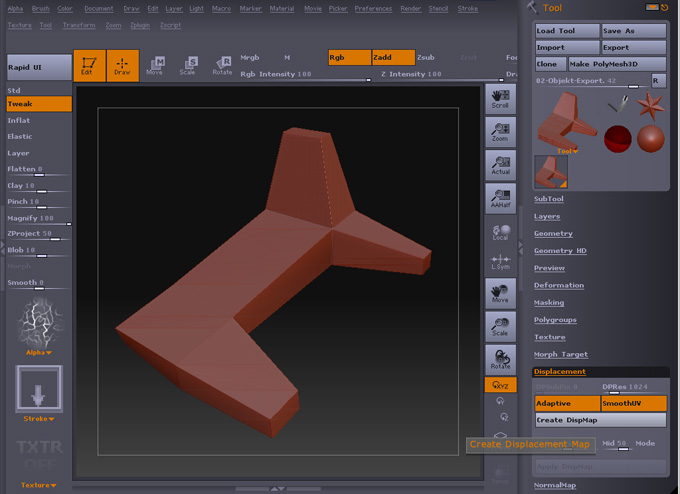Screen dimensions: 680x494
Task: Adjust the Z Intensity slider
Action: tap(412, 75)
